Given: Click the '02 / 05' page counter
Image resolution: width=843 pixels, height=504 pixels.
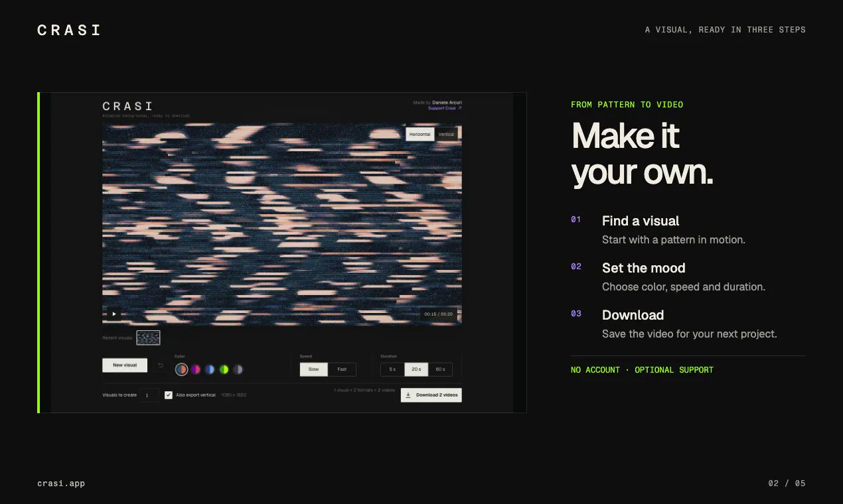Looking at the screenshot, I should point(787,483).
